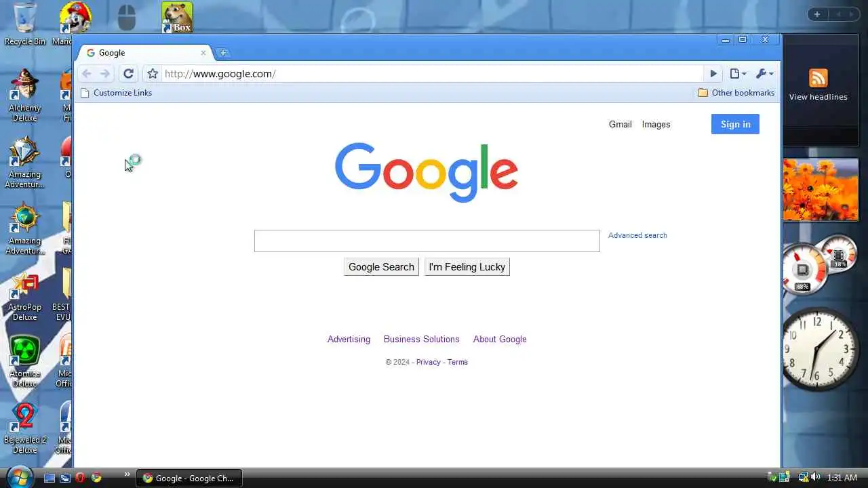
Task: Open the Terms link
Action: click(x=457, y=362)
